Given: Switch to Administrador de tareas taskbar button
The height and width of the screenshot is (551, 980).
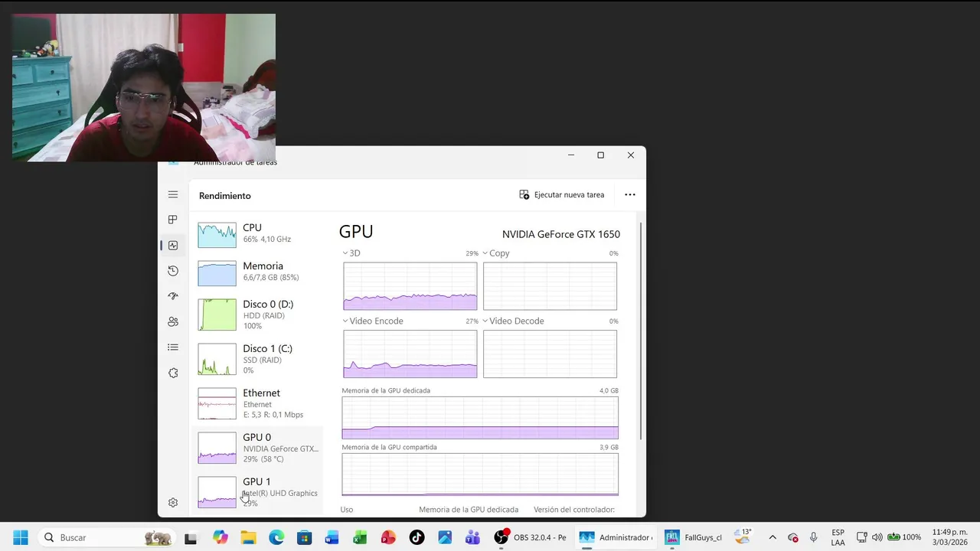Looking at the screenshot, I should (x=616, y=537).
